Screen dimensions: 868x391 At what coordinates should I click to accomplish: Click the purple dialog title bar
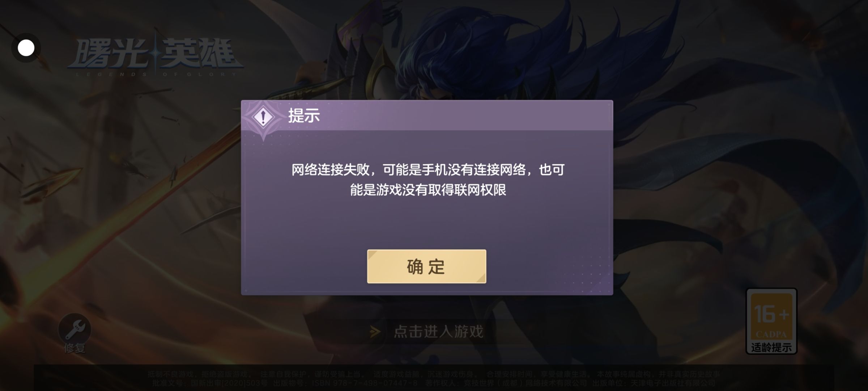pyautogui.click(x=427, y=115)
